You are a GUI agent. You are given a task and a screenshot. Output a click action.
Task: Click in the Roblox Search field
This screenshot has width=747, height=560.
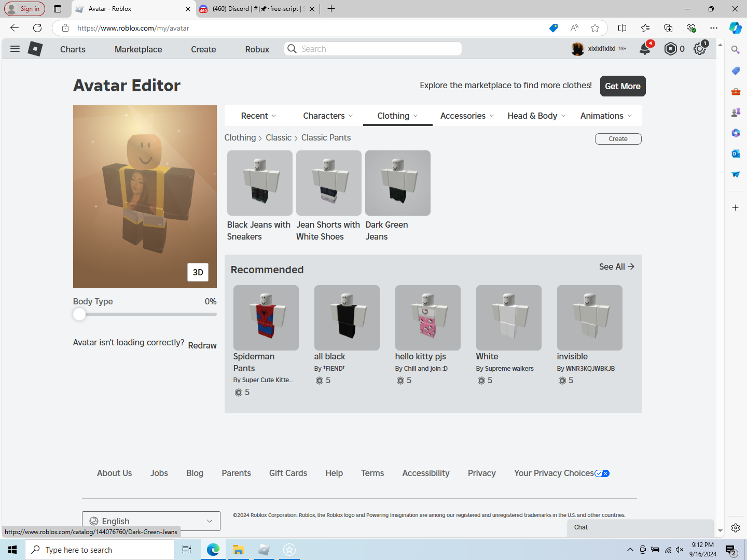(x=373, y=49)
